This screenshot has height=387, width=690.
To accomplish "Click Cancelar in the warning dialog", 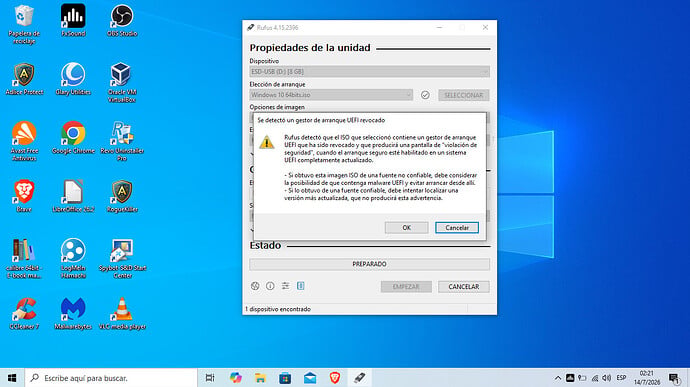I will (457, 228).
